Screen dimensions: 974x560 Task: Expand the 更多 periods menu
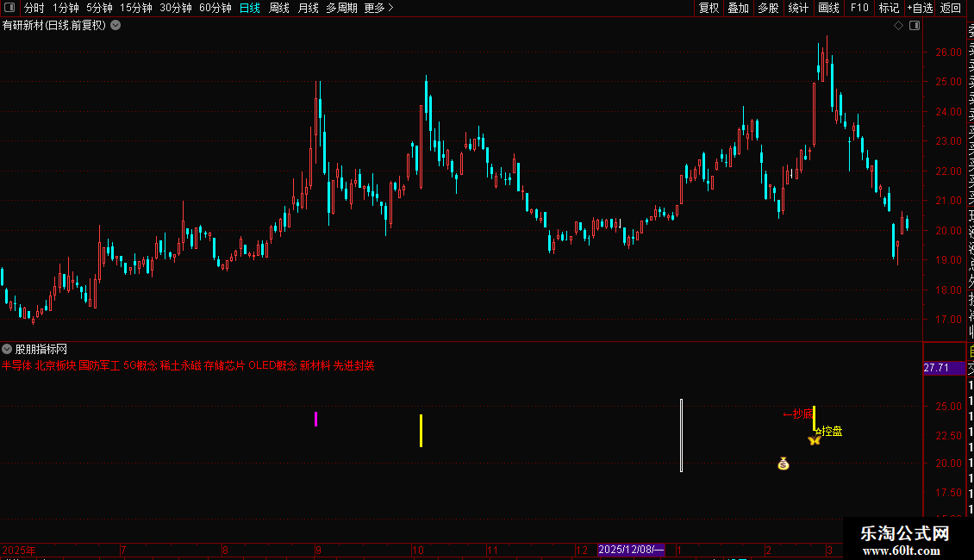coord(379,8)
